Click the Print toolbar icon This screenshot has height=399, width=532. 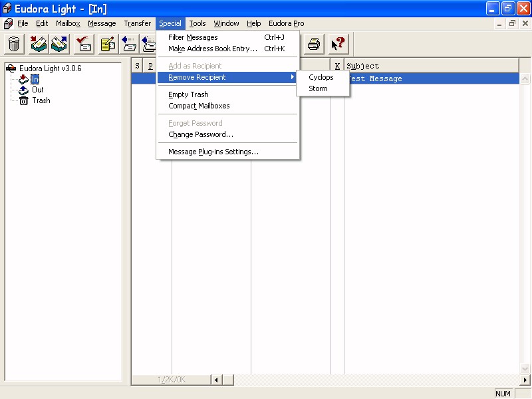tap(314, 44)
